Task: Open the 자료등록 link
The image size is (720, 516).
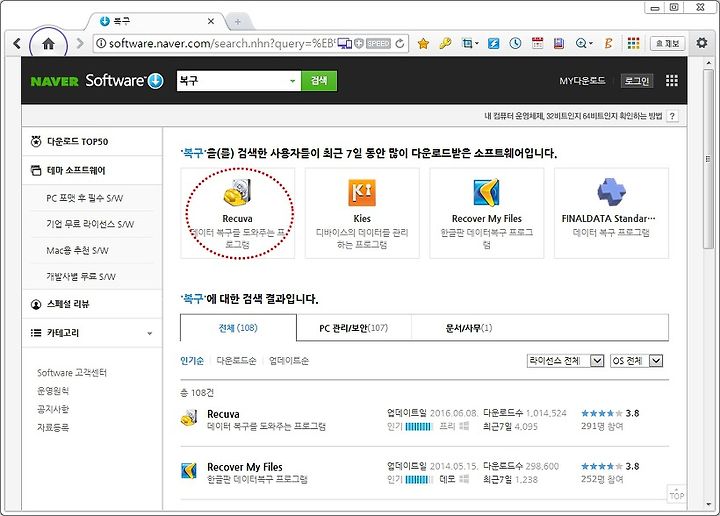Action: pyautogui.click(x=53, y=427)
